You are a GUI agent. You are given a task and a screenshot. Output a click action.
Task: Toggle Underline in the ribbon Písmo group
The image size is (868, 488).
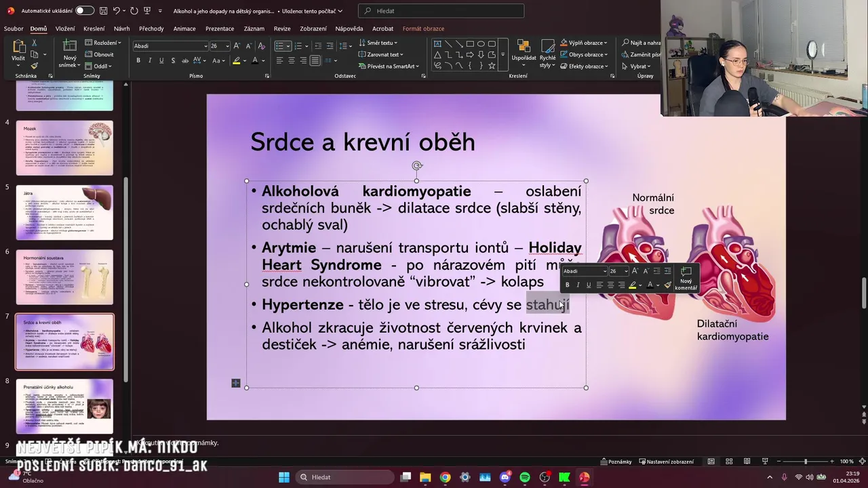[161, 60]
